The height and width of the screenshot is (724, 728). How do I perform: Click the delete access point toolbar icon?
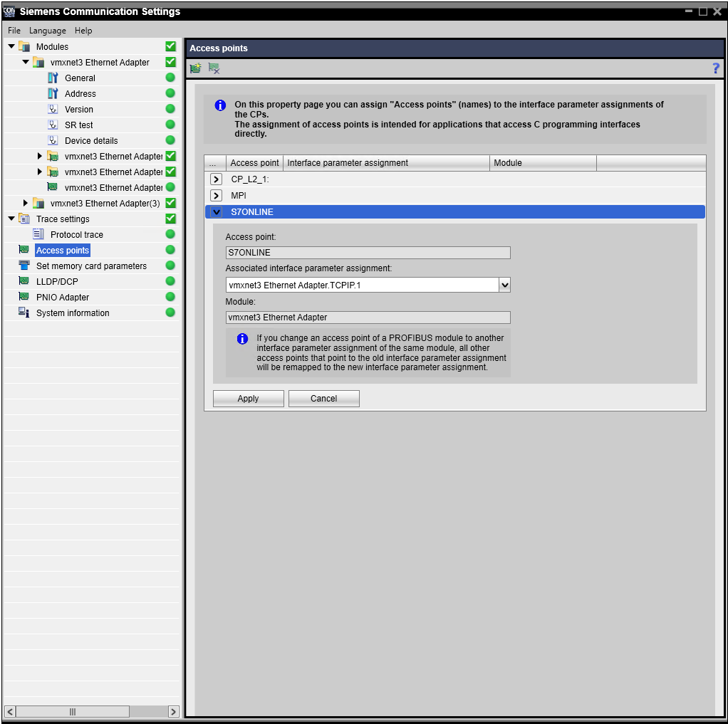[214, 68]
